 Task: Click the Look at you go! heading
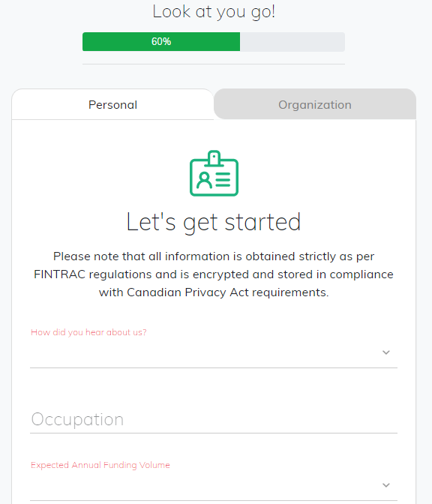(214, 12)
